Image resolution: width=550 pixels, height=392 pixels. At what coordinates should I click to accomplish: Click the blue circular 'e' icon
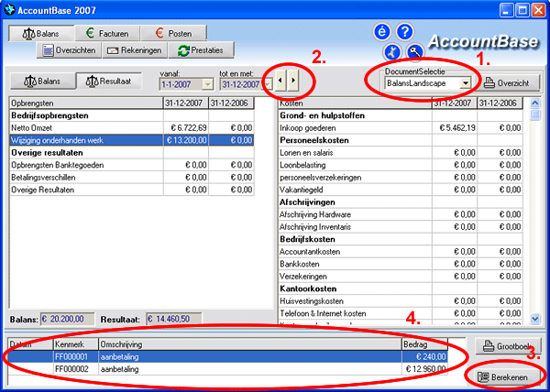tap(382, 32)
